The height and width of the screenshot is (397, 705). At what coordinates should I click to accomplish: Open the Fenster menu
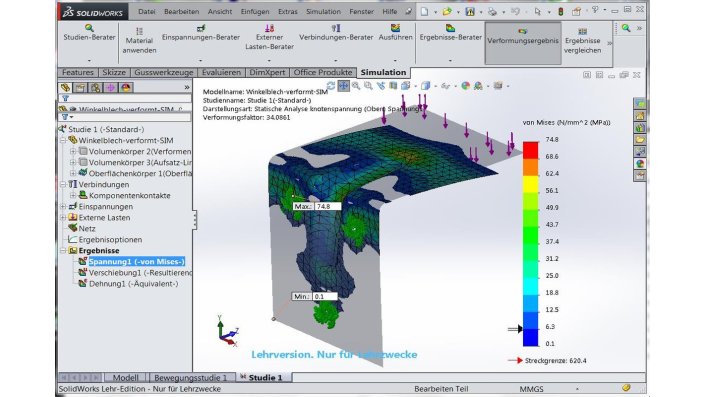click(x=361, y=12)
